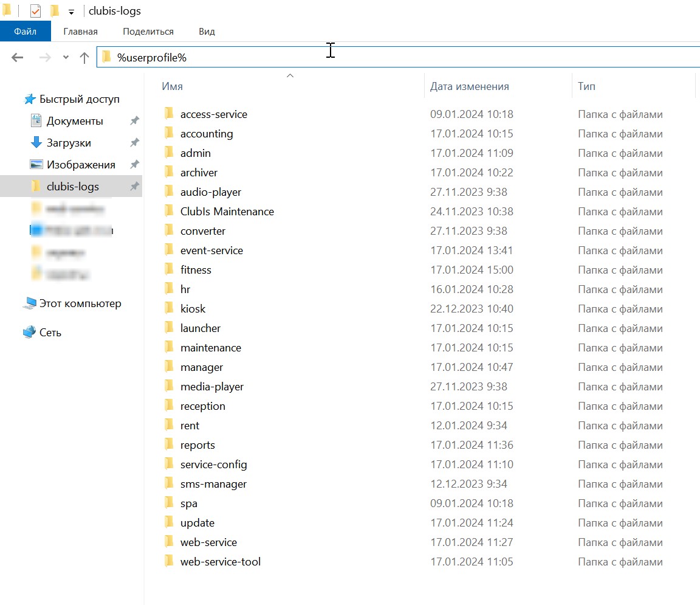The height and width of the screenshot is (605, 700).
Task: Open the Поделиться ribbon tab
Action: click(x=148, y=32)
